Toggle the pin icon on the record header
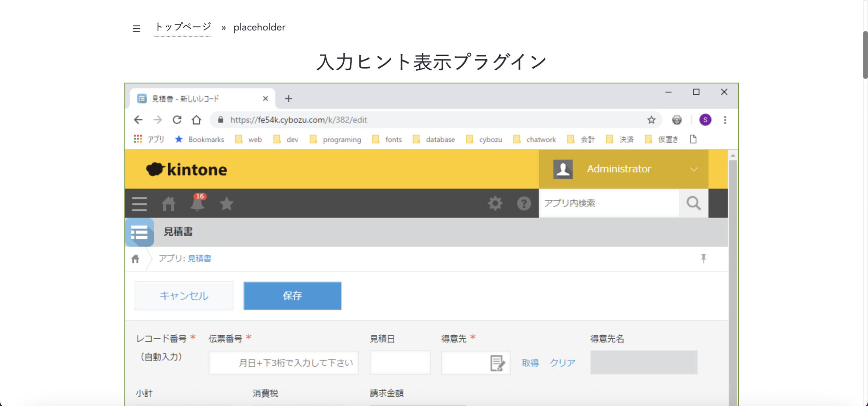868x406 pixels. 704,258
